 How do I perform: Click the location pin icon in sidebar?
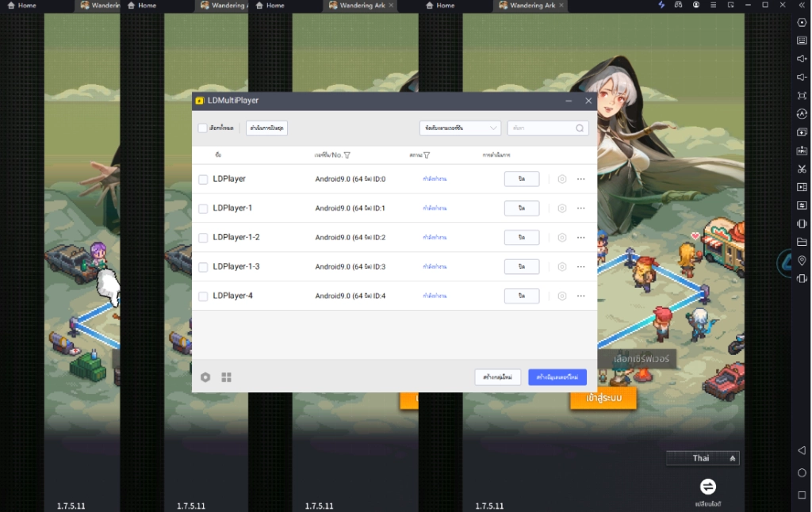point(802,260)
